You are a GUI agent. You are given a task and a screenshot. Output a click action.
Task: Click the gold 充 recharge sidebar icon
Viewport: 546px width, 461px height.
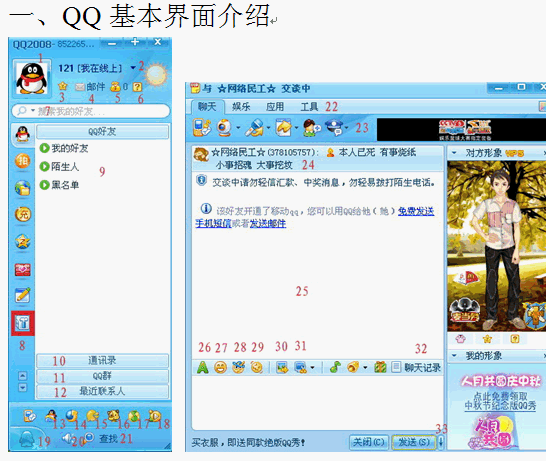pyautogui.click(x=23, y=214)
